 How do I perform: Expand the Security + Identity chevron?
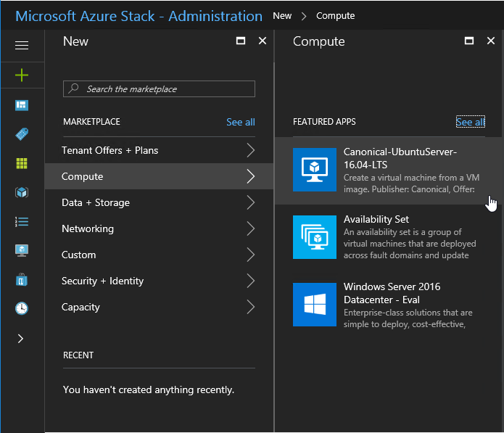(251, 281)
